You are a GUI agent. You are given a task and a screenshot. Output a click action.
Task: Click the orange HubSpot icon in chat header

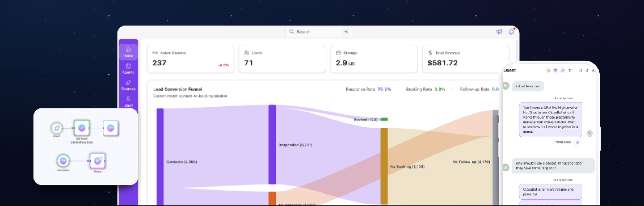coord(548,70)
